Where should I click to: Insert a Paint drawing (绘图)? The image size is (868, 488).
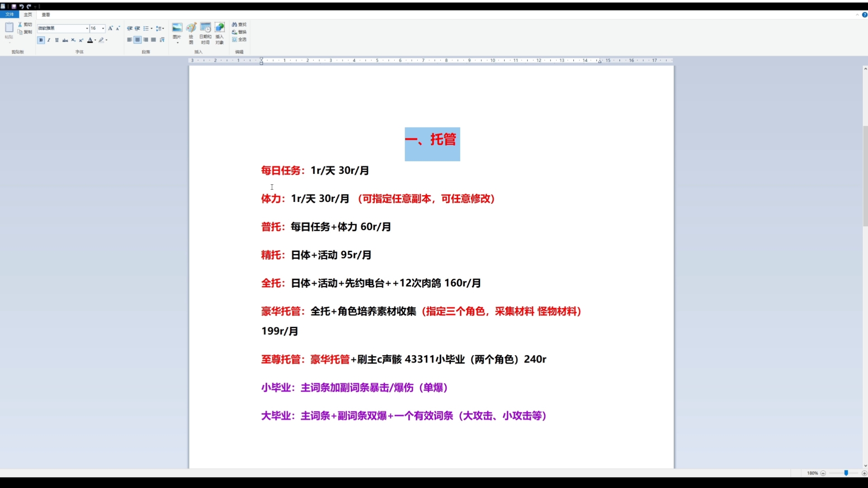pyautogui.click(x=191, y=33)
